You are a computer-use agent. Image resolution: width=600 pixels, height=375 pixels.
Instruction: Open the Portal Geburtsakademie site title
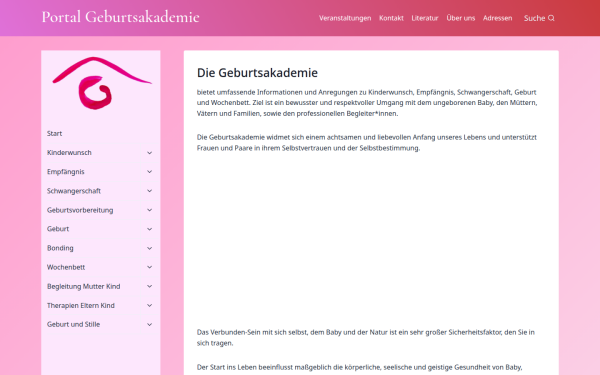tap(121, 17)
